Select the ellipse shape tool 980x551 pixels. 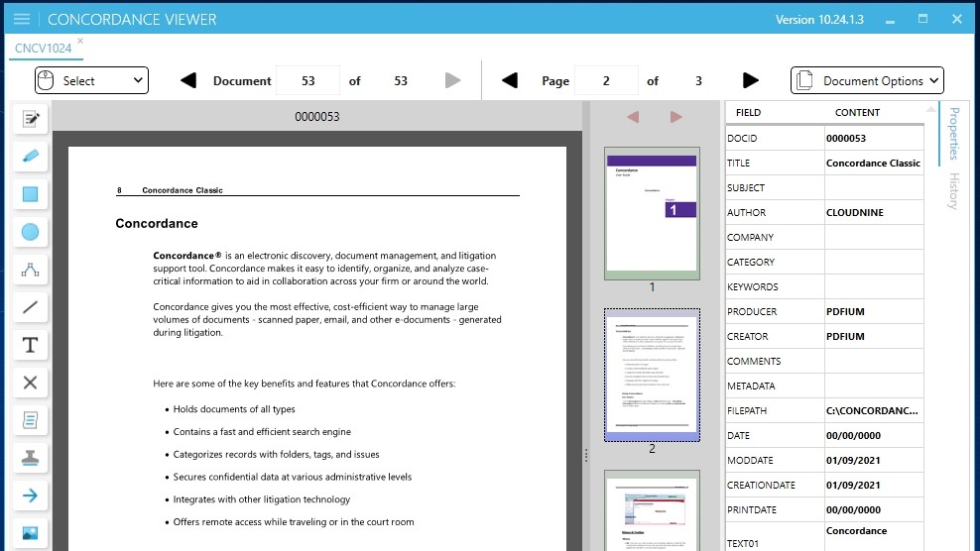coord(30,232)
